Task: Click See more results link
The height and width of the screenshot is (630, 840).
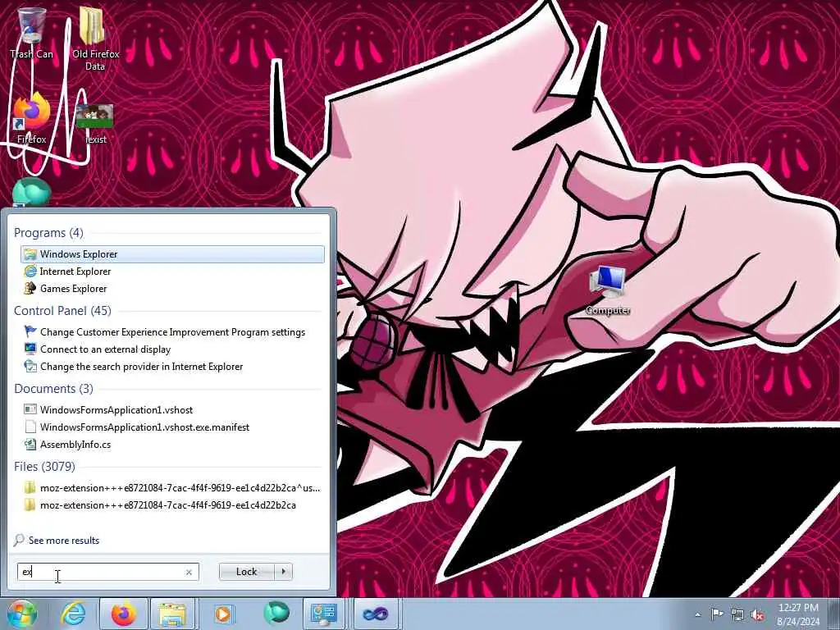Action: click(x=64, y=540)
